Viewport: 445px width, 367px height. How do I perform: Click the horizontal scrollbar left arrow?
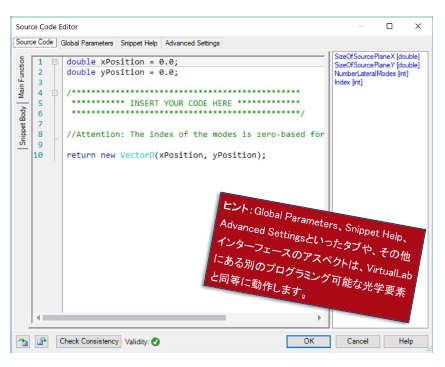click(x=38, y=318)
